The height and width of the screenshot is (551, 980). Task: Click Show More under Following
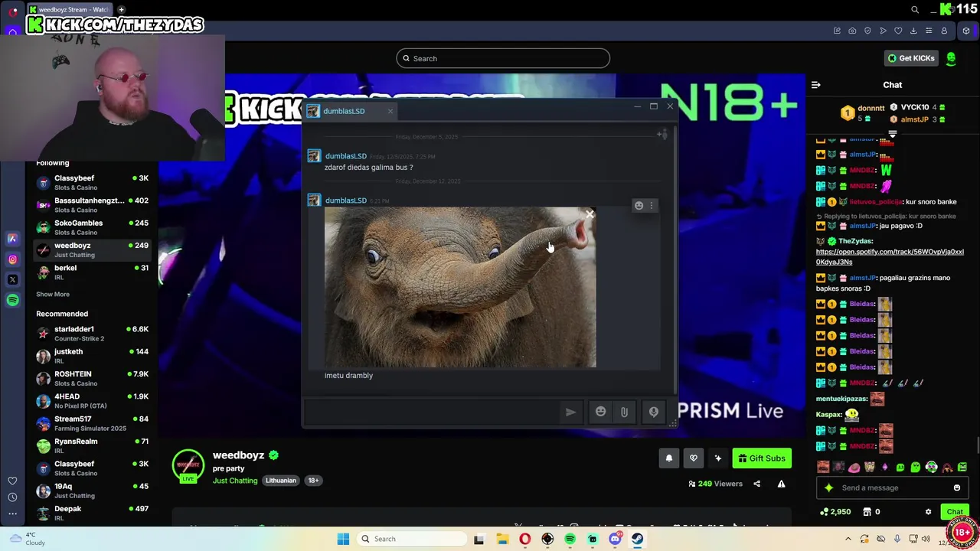tap(53, 294)
